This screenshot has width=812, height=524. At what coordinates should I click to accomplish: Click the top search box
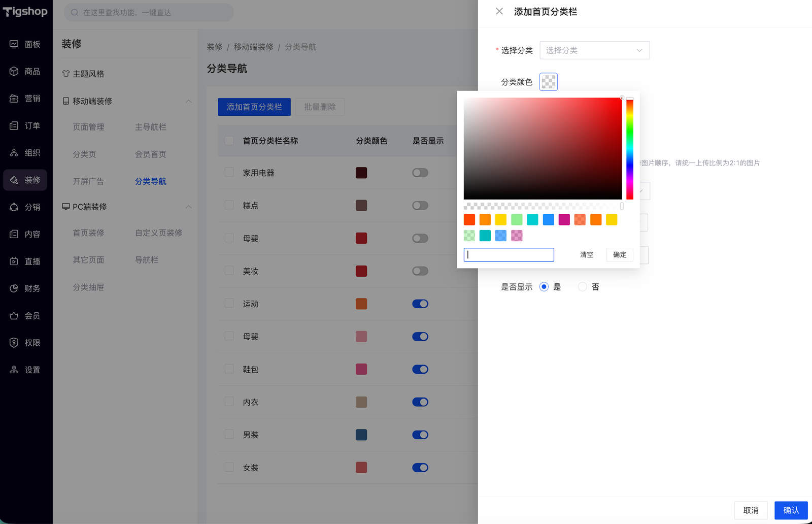149,12
